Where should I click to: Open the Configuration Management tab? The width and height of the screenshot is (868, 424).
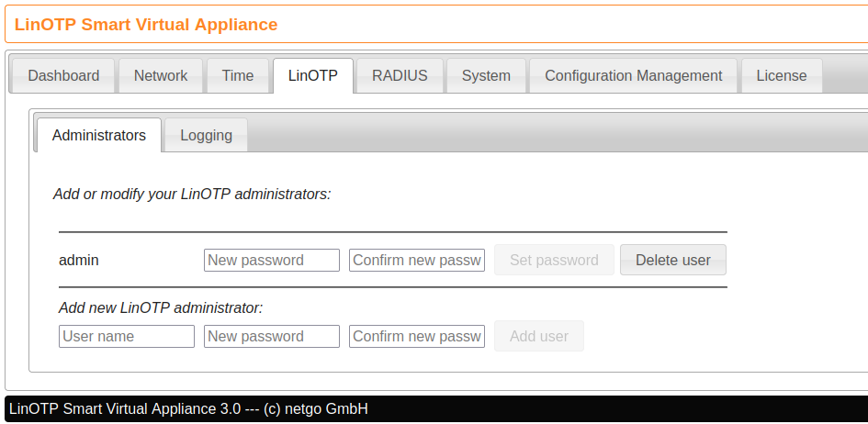tap(634, 76)
